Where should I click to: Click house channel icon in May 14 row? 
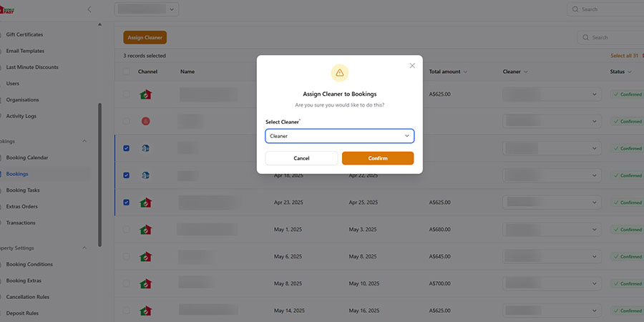146,311
